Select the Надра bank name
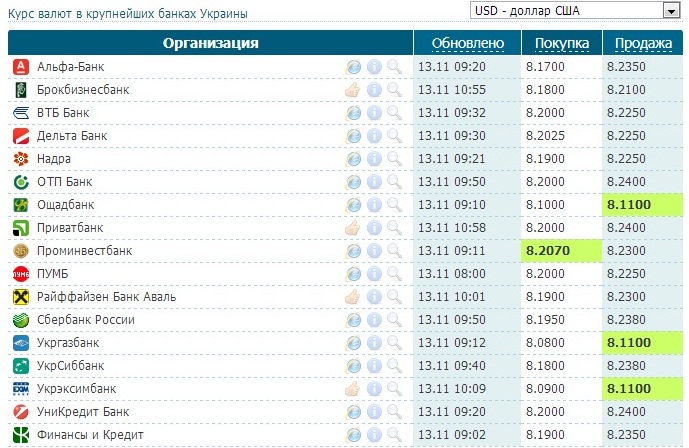This screenshot has height=448, width=689. [54, 159]
